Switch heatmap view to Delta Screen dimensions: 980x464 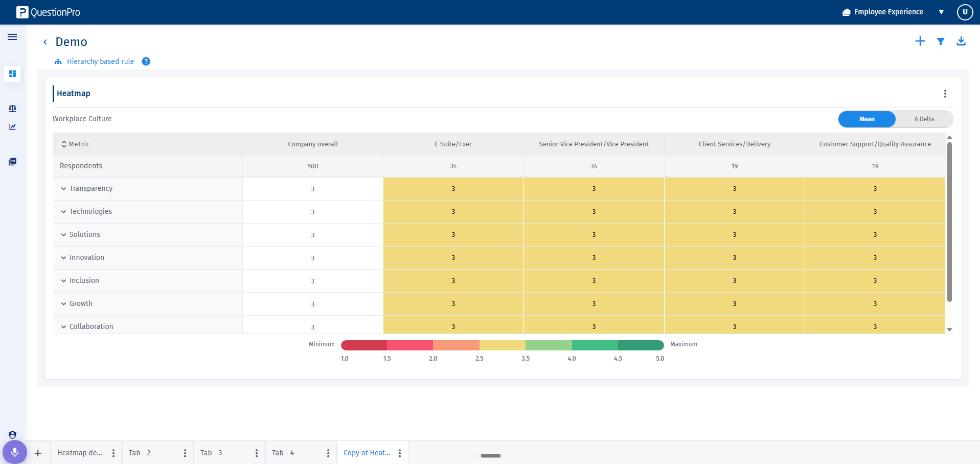point(924,119)
